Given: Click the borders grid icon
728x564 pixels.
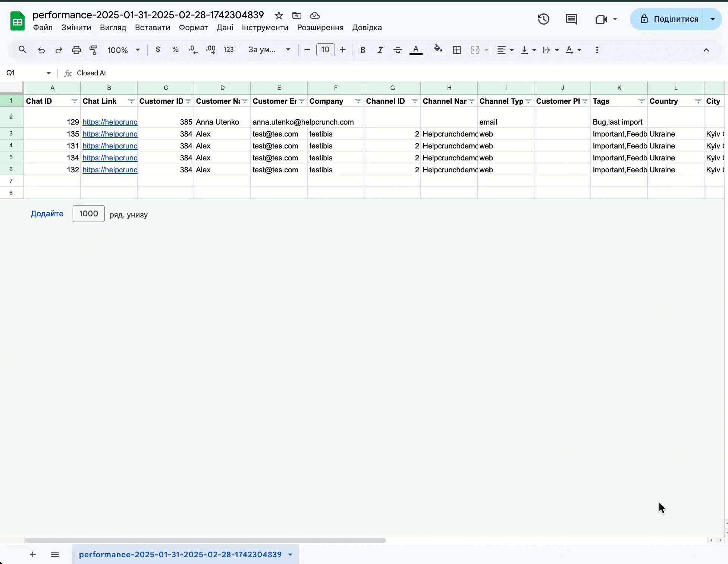Looking at the screenshot, I should tap(457, 50).
